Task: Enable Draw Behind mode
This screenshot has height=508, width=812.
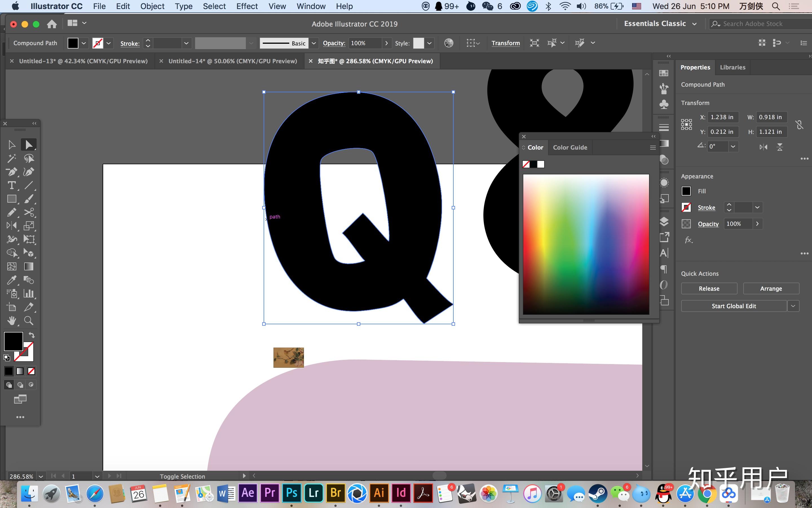Action: tap(20, 385)
